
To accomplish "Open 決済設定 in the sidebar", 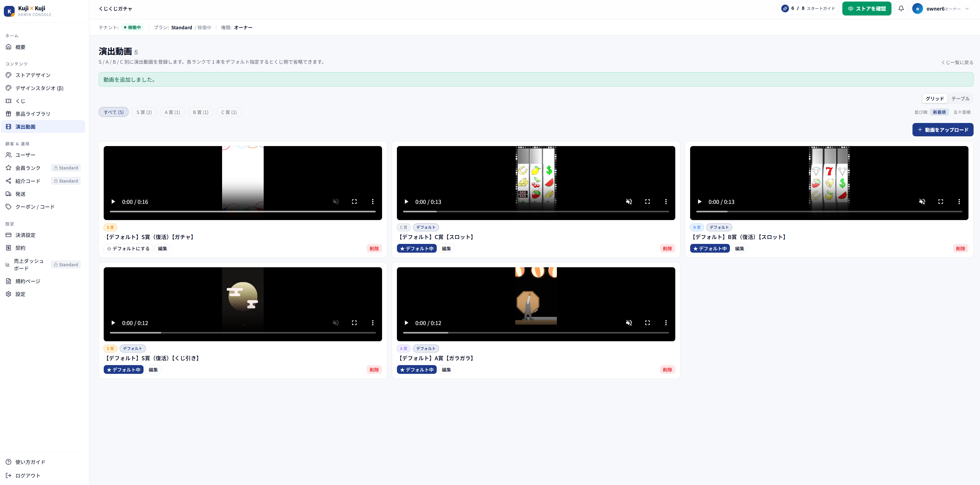I will pyautogui.click(x=43, y=235).
